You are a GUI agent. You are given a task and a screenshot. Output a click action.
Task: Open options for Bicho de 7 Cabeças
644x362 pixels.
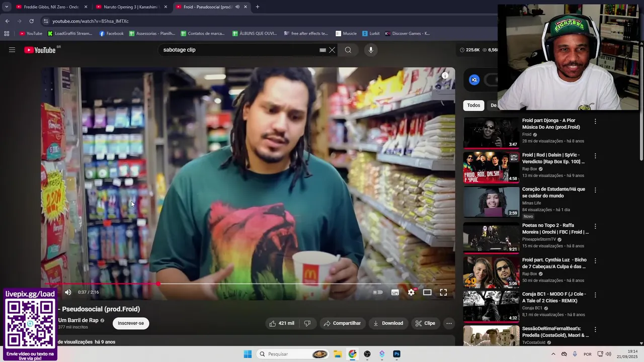[595, 261]
